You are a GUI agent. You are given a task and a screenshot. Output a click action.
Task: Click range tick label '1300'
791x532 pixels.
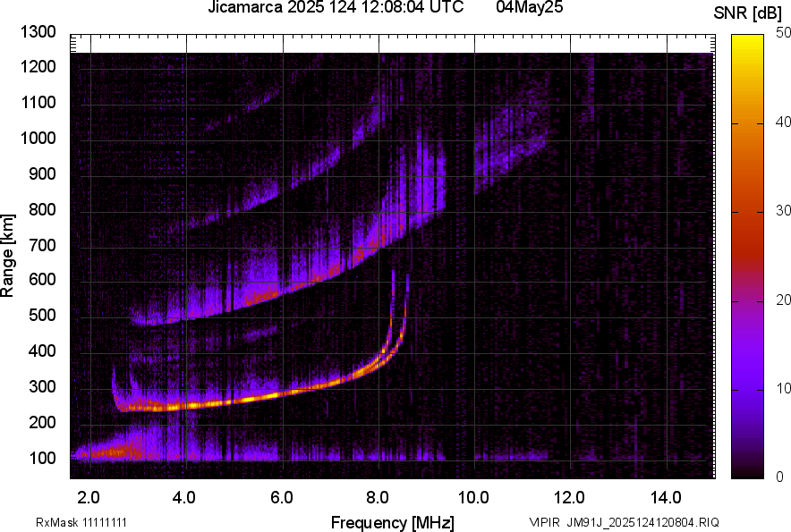[38, 32]
